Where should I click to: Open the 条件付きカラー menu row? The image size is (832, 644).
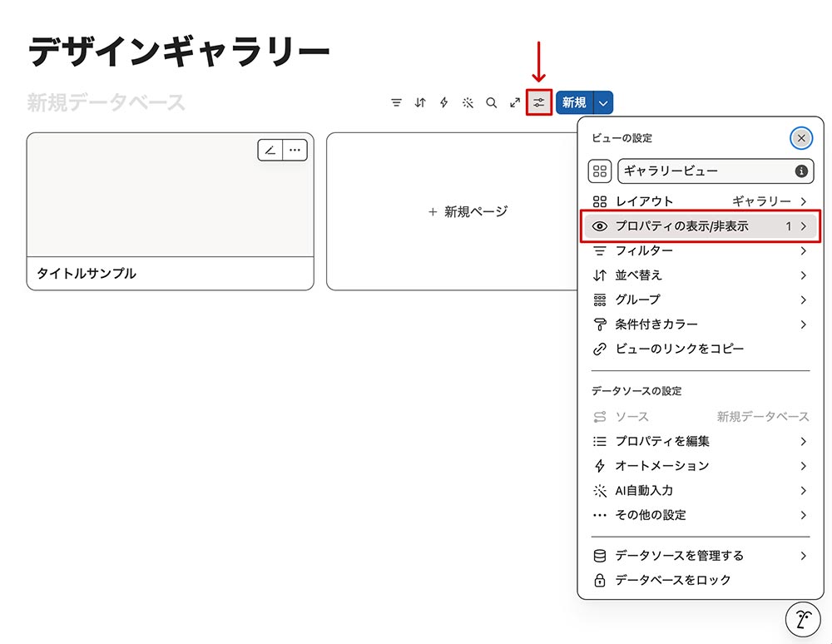coord(701,324)
